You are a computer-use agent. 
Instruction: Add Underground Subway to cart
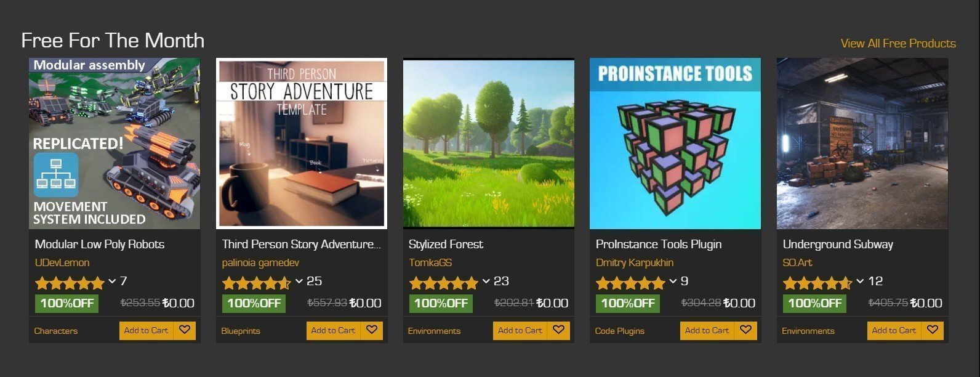pos(894,330)
